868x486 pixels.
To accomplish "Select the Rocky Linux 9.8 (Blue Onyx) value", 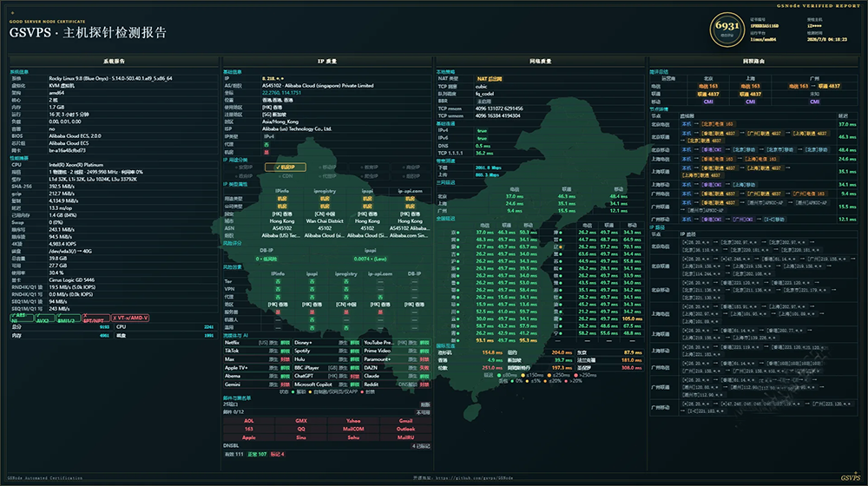I will click(x=110, y=79).
